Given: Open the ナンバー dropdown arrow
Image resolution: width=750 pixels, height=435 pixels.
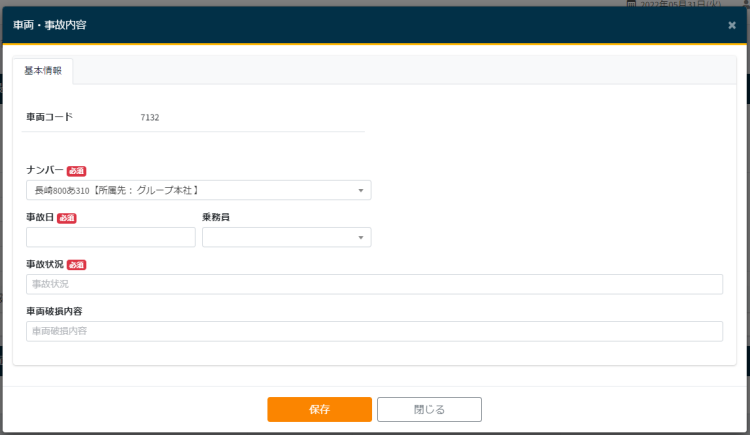Looking at the screenshot, I should click(360, 190).
